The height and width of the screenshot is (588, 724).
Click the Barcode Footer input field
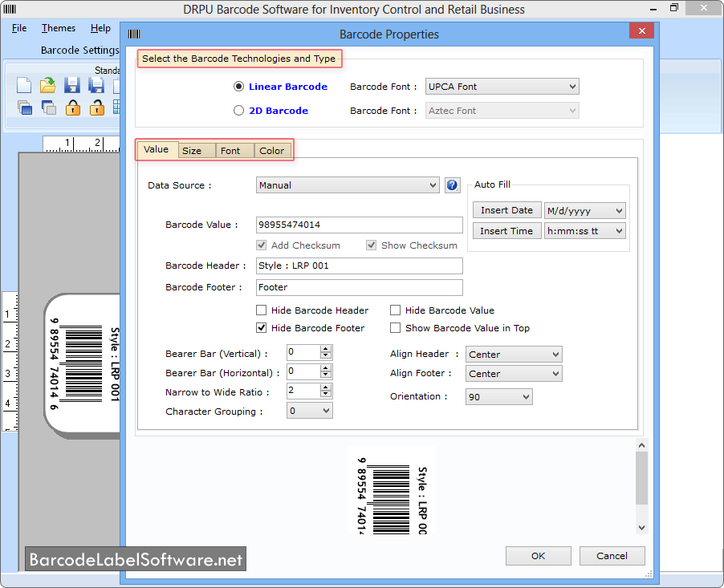click(x=360, y=287)
